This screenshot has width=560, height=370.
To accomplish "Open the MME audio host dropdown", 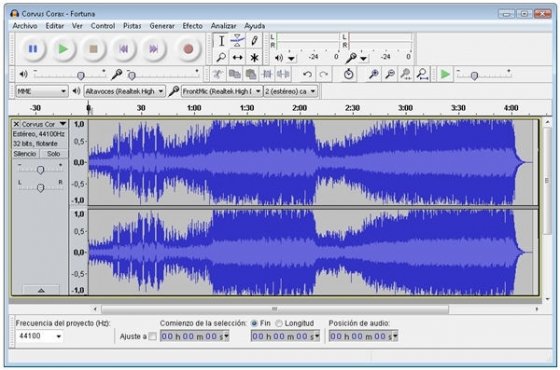I will (42, 91).
